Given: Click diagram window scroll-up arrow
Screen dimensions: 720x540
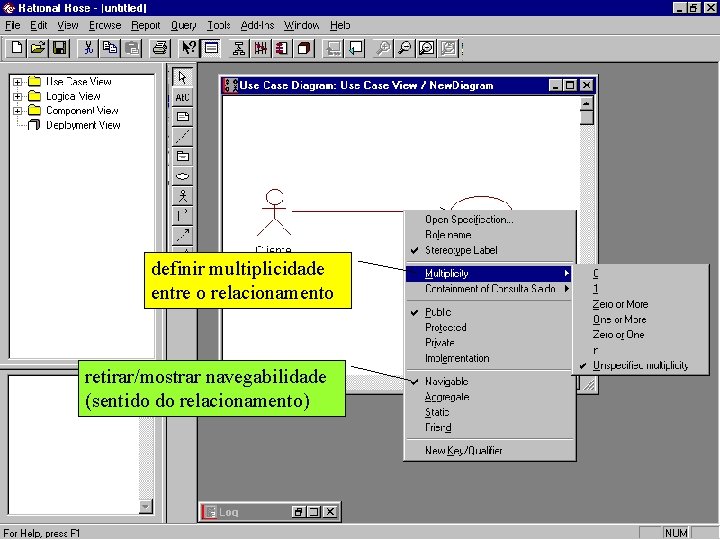Looking at the screenshot, I should [586, 104].
